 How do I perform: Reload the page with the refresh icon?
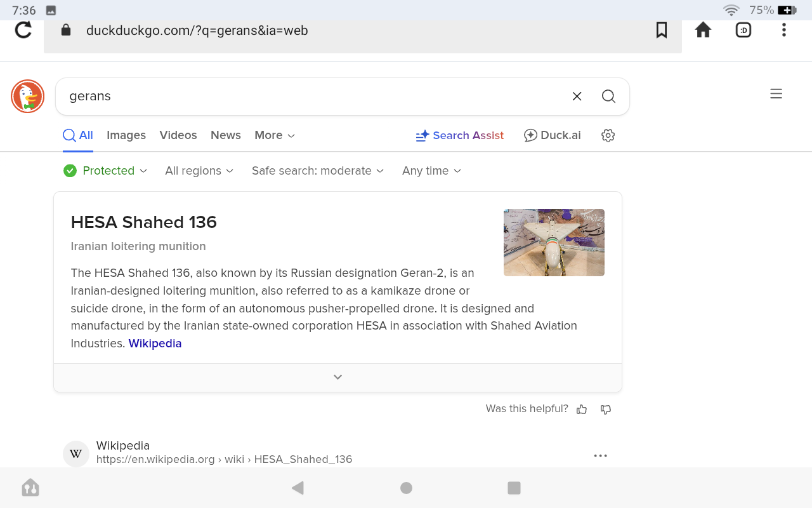coord(23,30)
